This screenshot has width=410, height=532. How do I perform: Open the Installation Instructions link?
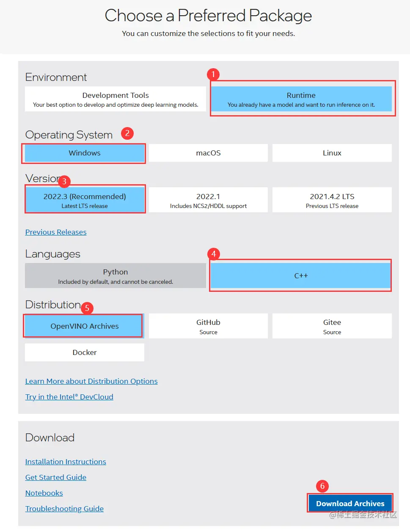(x=66, y=462)
